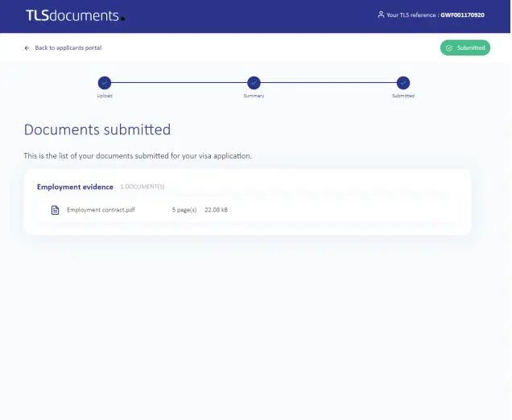Click the TLS reference number GWF001170920

pyautogui.click(x=462, y=14)
